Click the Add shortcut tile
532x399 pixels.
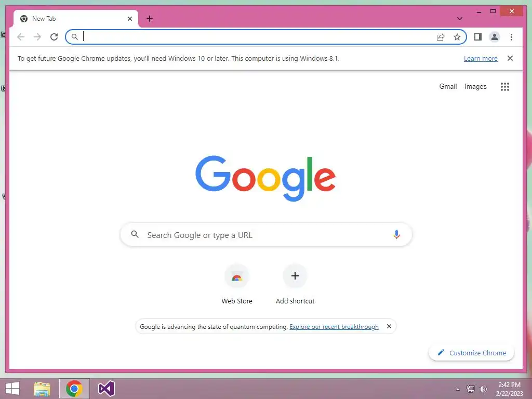[x=295, y=284]
